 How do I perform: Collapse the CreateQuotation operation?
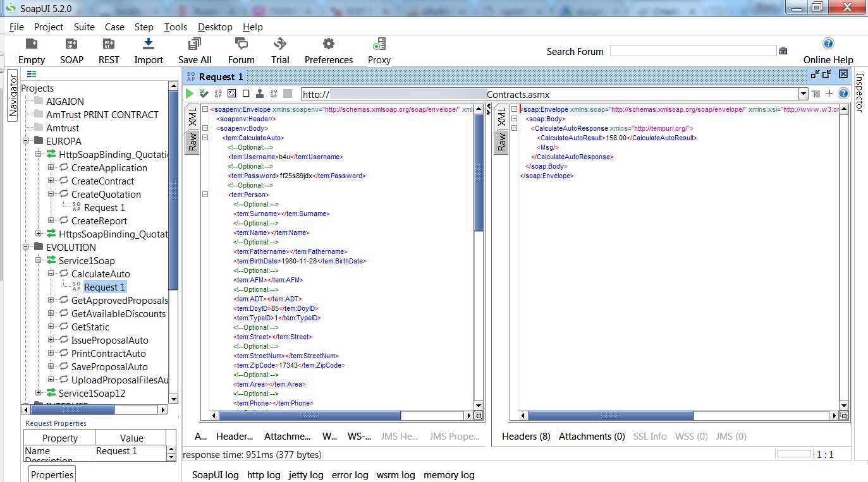pyautogui.click(x=51, y=194)
